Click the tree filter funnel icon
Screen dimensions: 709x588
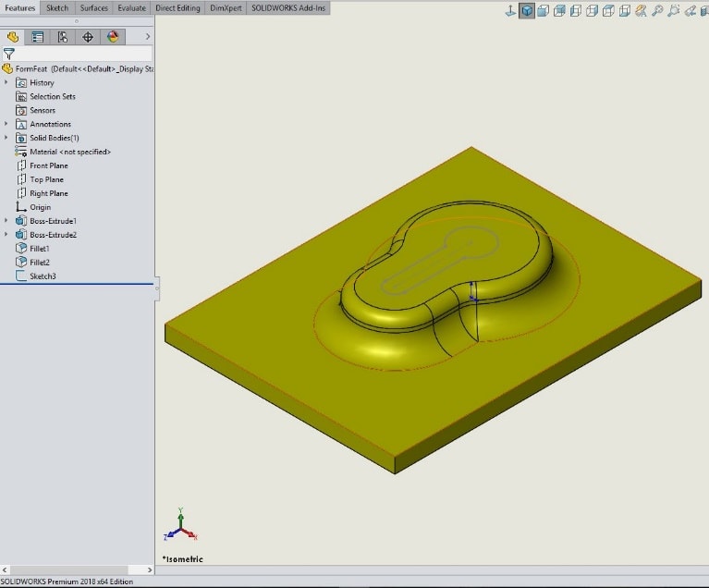tap(8, 54)
